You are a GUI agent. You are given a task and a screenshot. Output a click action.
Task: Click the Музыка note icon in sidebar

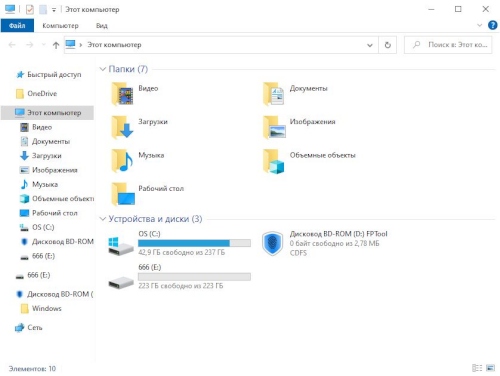[x=24, y=184]
